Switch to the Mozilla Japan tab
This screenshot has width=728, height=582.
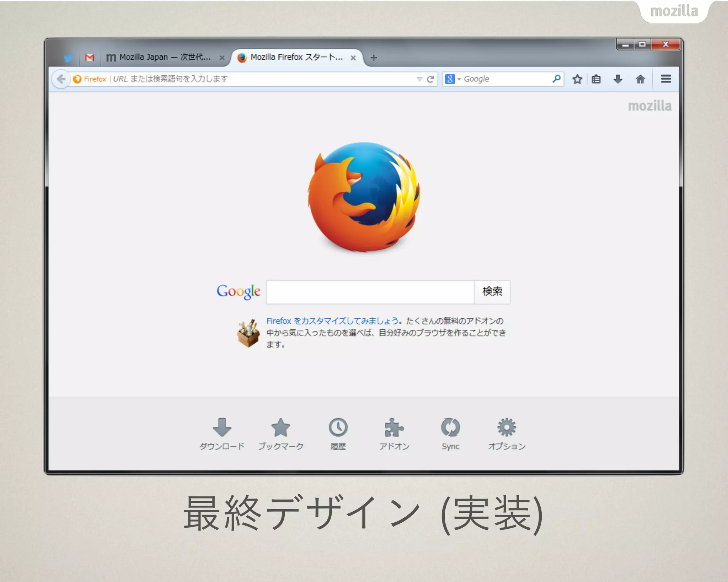[165, 57]
